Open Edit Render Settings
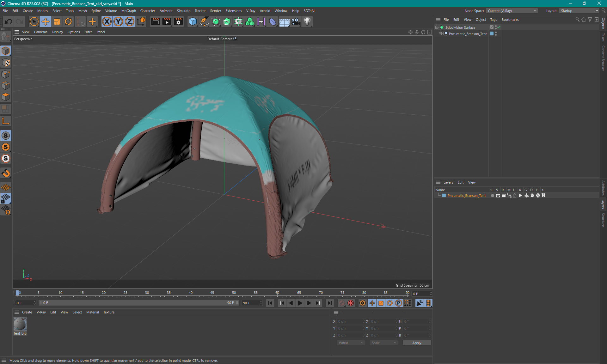607x364 pixels. pyautogui.click(x=178, y=21)
